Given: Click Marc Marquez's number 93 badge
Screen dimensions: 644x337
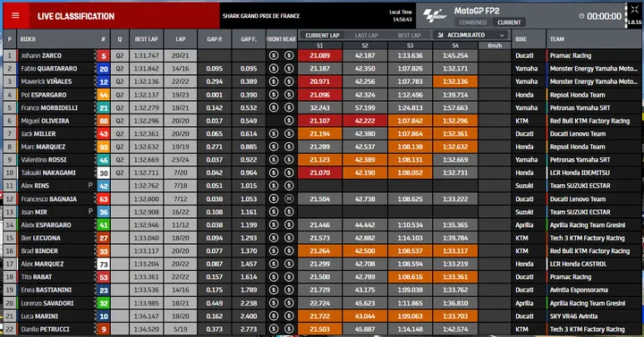Looking at the screenshot, I should point(104,147).
